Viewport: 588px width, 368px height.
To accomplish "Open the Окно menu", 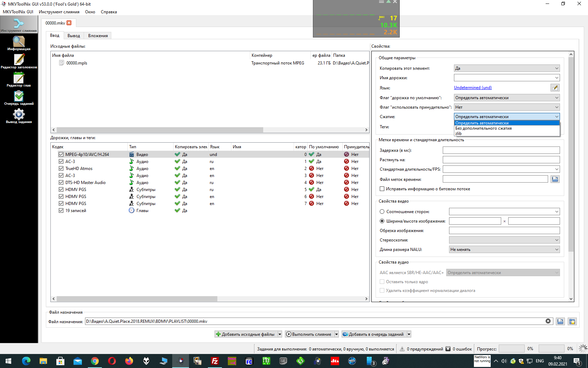I will click(90, 12).
